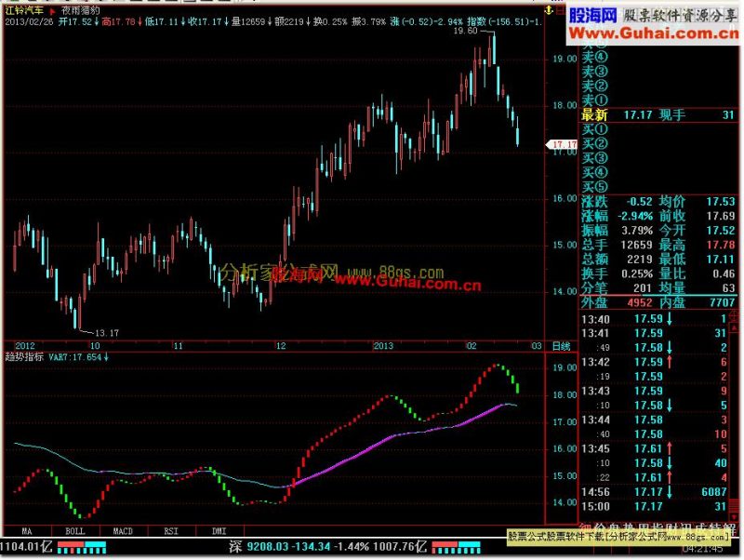The height and width of the screenshot is (560, 744).
Task: Click the 内盘 7707 value
Action: [x=723, y=302]
